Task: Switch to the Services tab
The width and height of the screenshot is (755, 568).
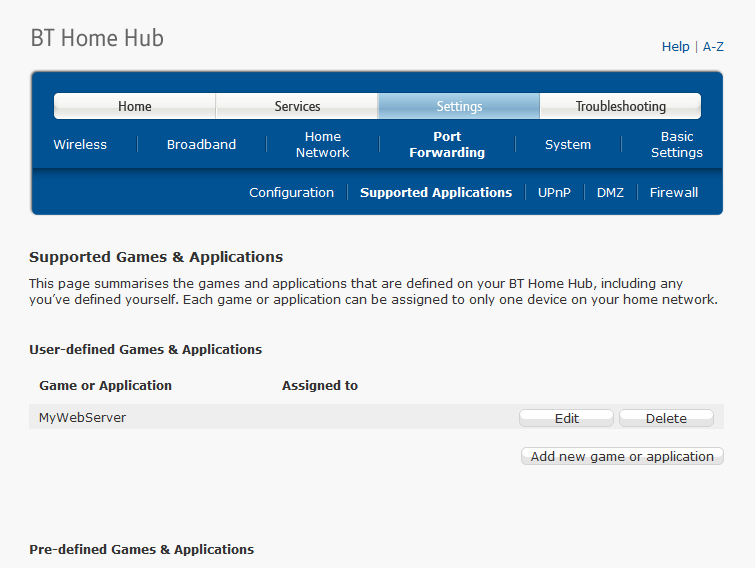Action: click(x=297, y=106)
